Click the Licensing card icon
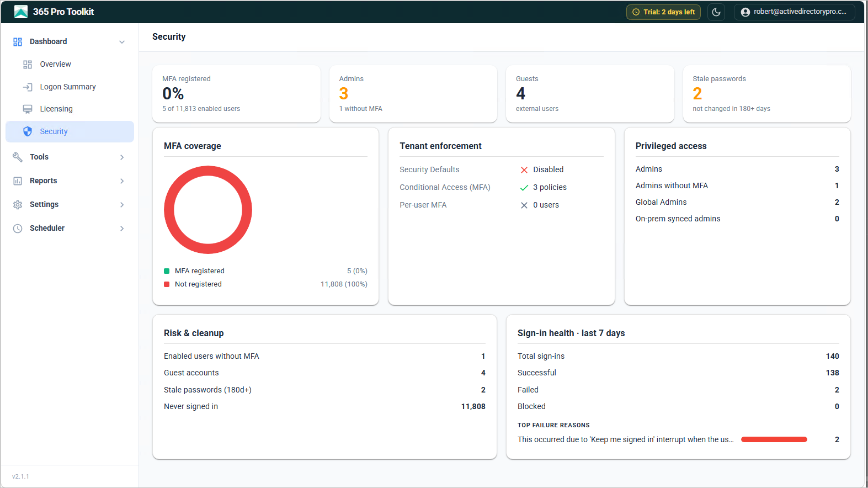Viewport: 868px width, 488px height. tap(28, 109)
